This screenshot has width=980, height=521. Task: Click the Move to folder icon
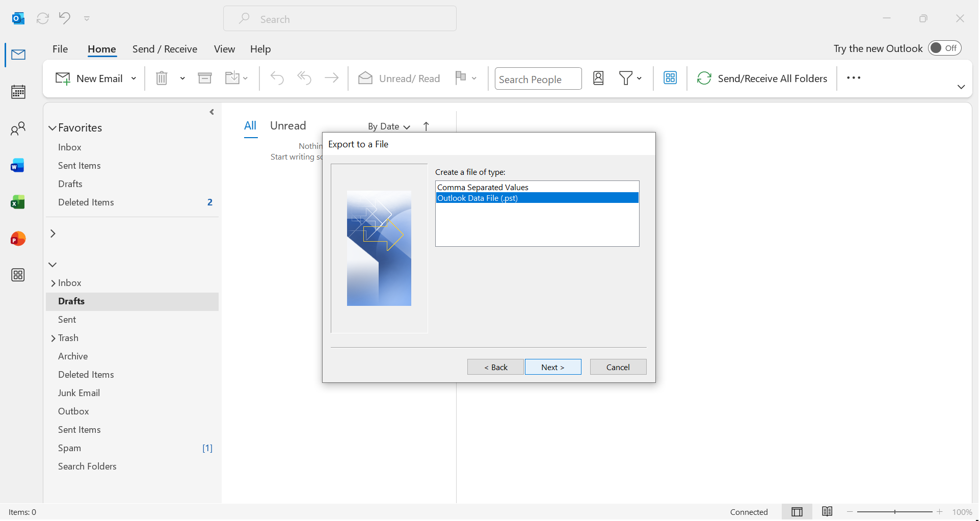(x=232, y=78)
